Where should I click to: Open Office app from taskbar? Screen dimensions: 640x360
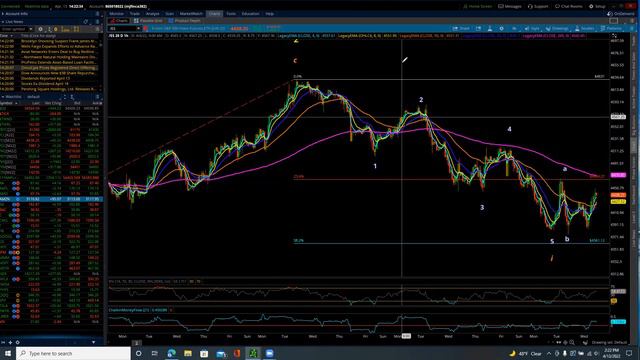[237, 353]
